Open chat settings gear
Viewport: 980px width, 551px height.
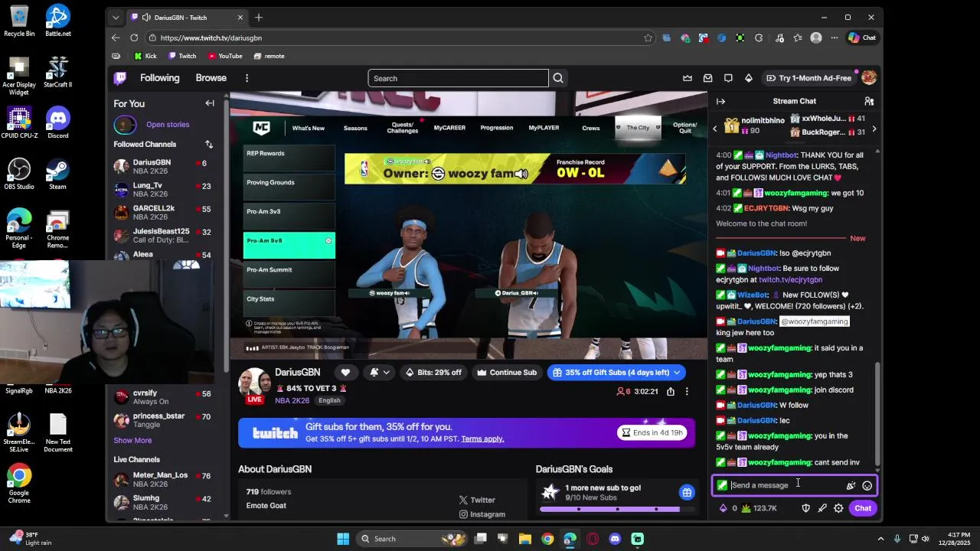838,508
